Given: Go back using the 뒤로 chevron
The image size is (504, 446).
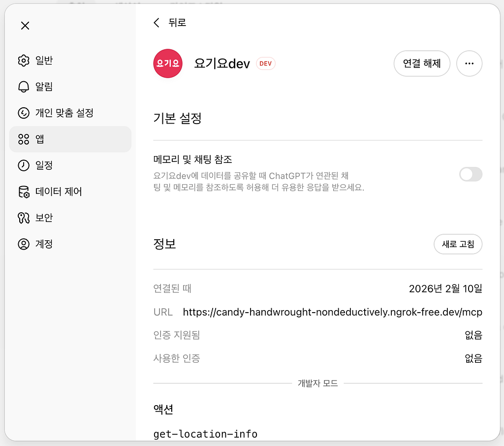Looking at the screenshot, I should [x=157, y=23].
